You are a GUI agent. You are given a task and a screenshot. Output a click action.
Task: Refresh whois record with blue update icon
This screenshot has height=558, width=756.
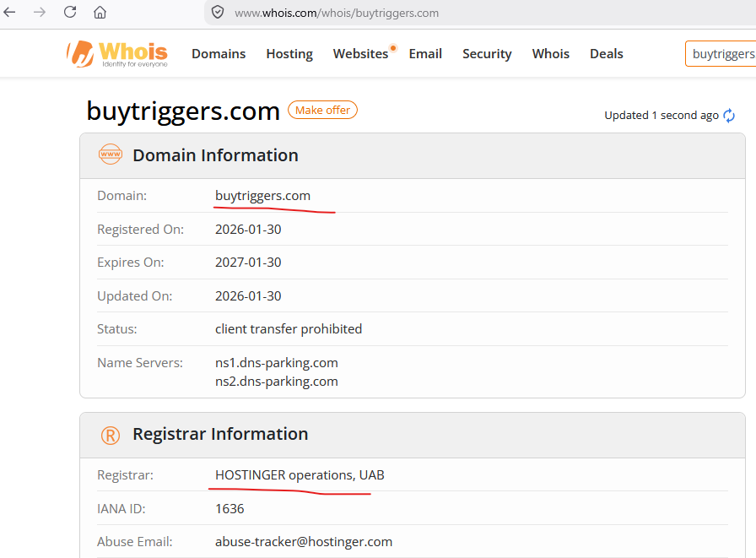click(x=729, y=116)
